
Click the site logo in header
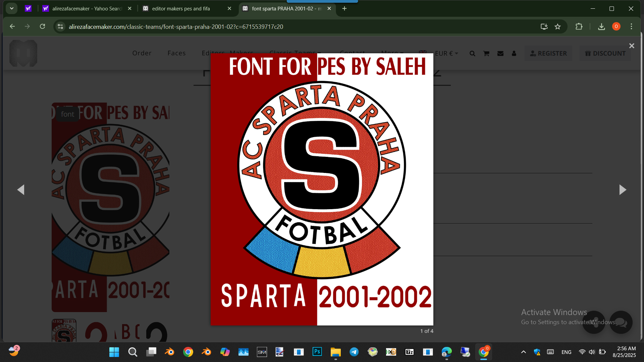point(23,53)
